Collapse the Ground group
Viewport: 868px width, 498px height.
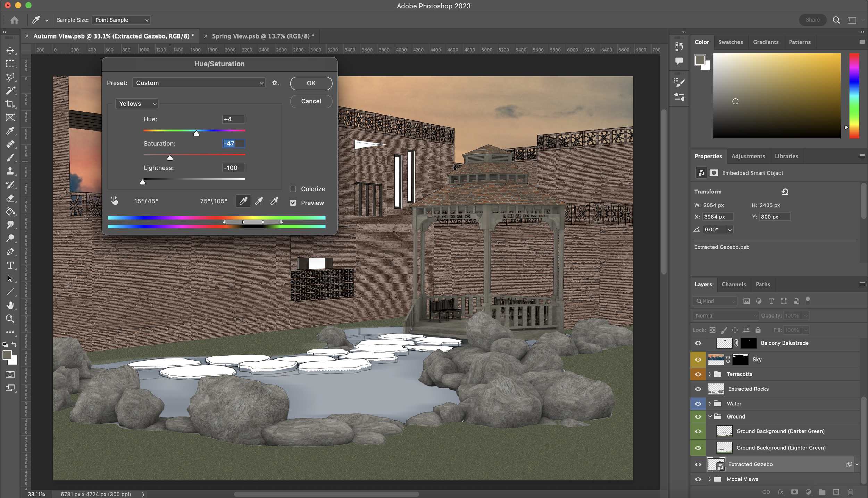point(710,416)
